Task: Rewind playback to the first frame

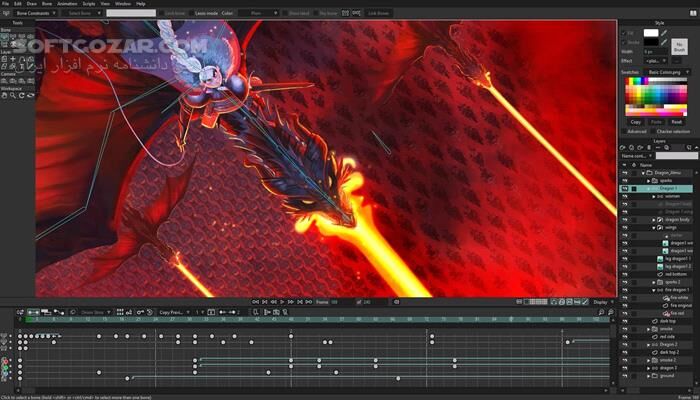Action: (256, 301)
